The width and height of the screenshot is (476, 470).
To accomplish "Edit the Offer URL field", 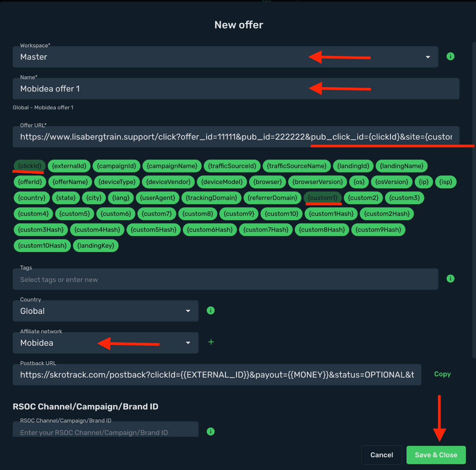I will (x=236, y=137).
